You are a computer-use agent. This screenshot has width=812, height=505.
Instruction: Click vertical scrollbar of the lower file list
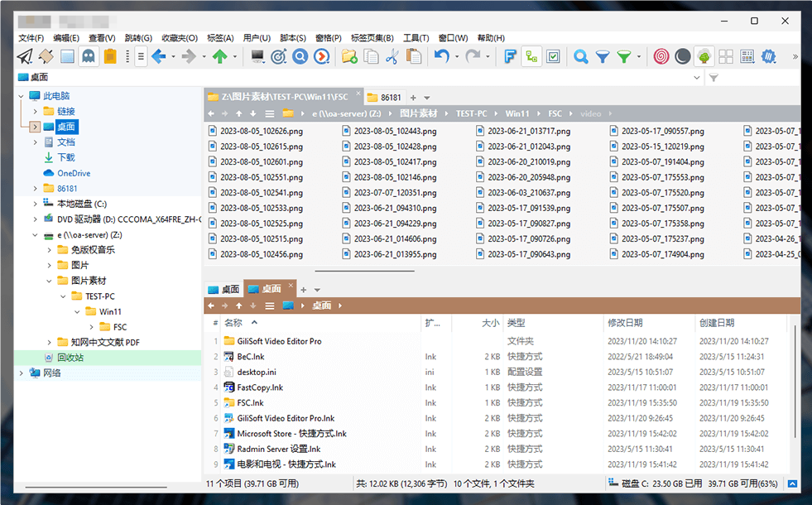pyautogui.click(x=795, y=380)
